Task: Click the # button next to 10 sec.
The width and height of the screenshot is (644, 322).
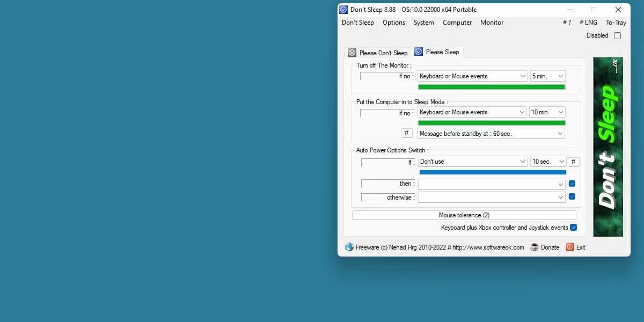Action: tap(574, 162)
